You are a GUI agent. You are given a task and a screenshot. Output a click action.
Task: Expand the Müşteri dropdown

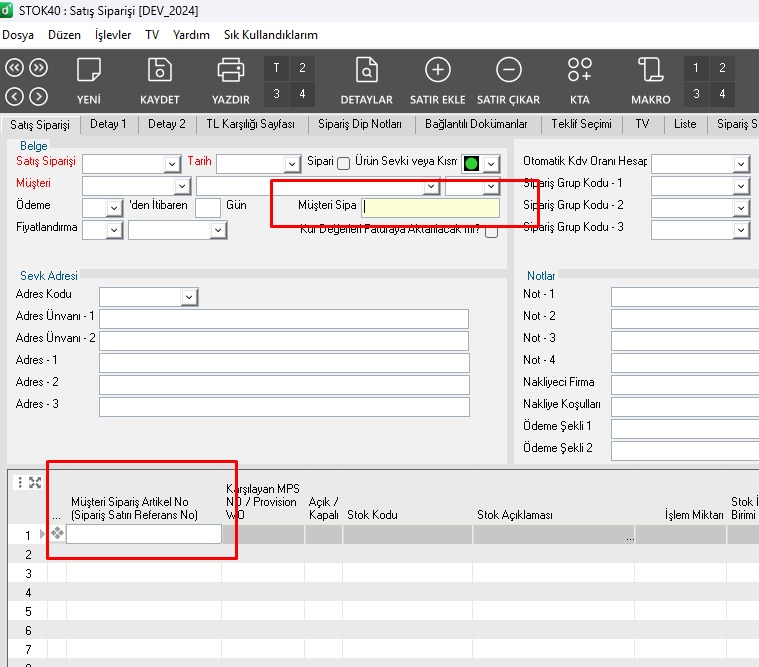[x=181, y=186]
